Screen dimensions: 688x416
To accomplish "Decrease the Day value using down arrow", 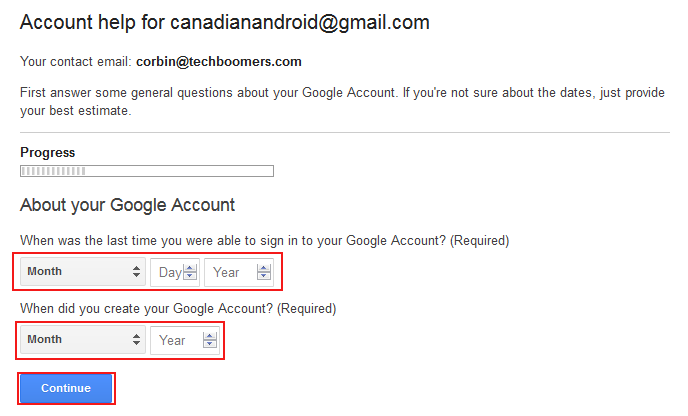I will pyautogui.click(x=190, y=276).
